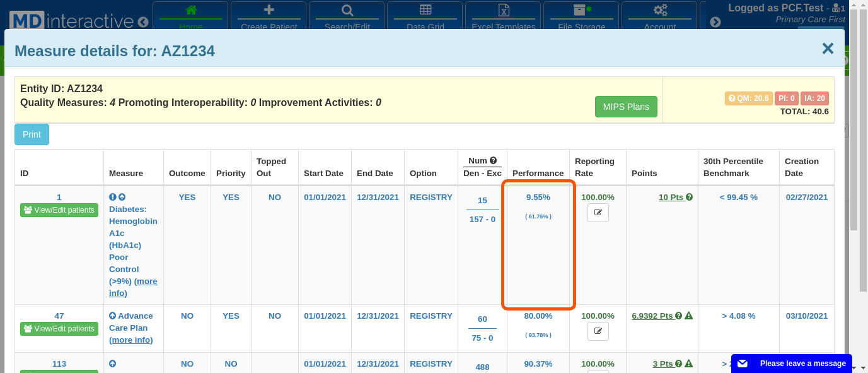View/Edit patients for measure 1
The image size is (868, 373).
(x=59, y=210)
